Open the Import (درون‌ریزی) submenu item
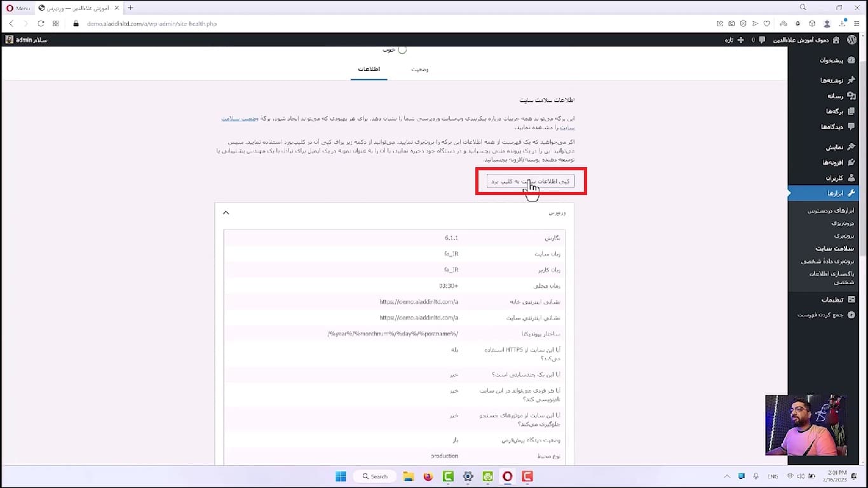The image size is (868, 488). click(843, 223)
